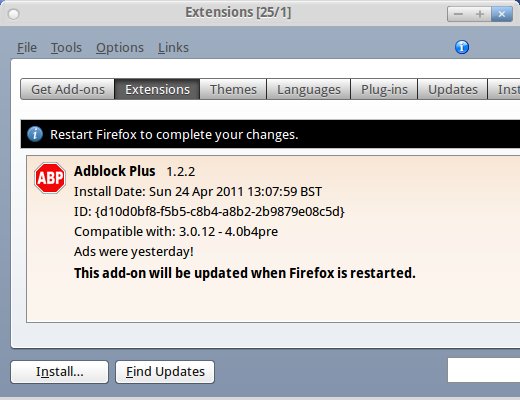Open the Languages tab

tap(309, 89)
